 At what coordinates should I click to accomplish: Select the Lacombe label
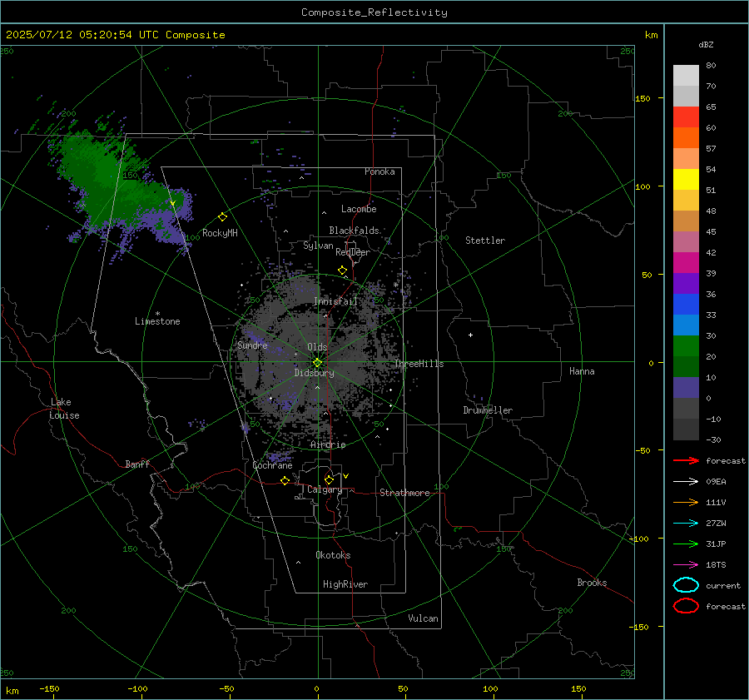359,209
